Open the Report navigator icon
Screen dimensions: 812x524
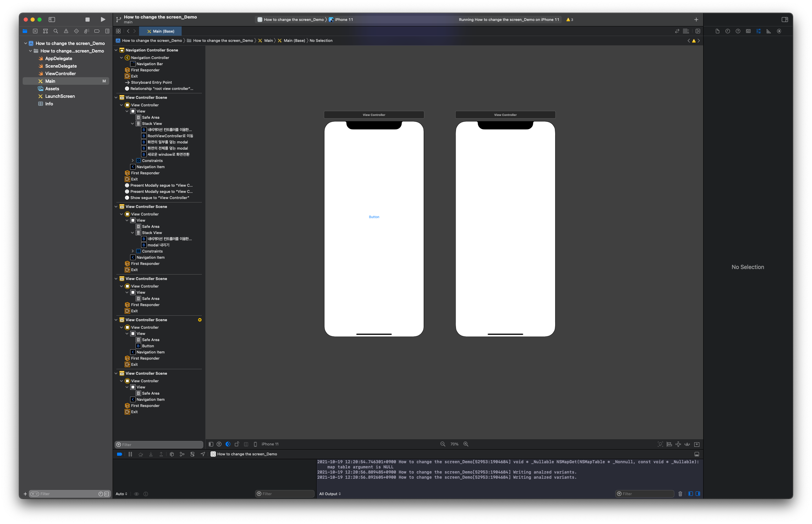pos(107,31)
